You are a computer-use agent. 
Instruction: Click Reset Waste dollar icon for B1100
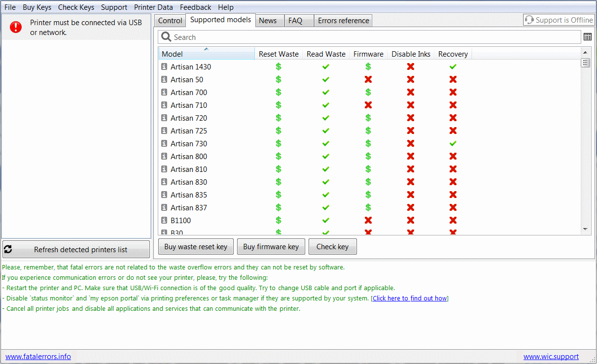click(x=279, y=220)
